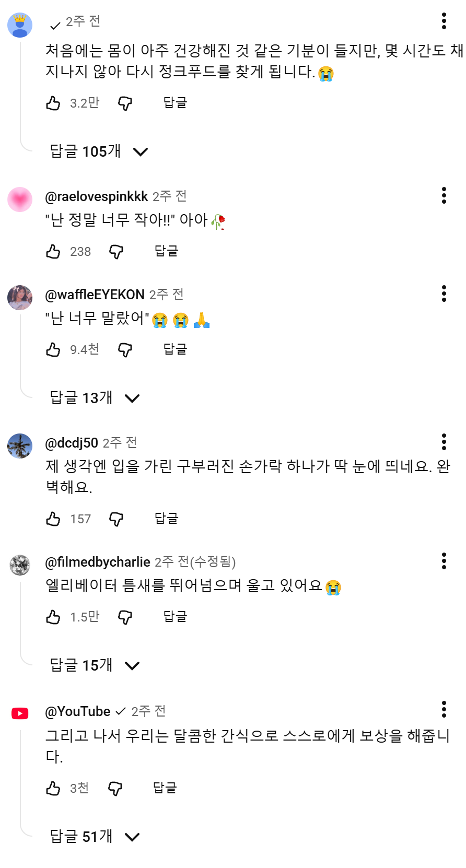Click 답글 reply on @raelovespinkkk comment
This screenshot has height=868, width=466.
(x=166, y=251)
